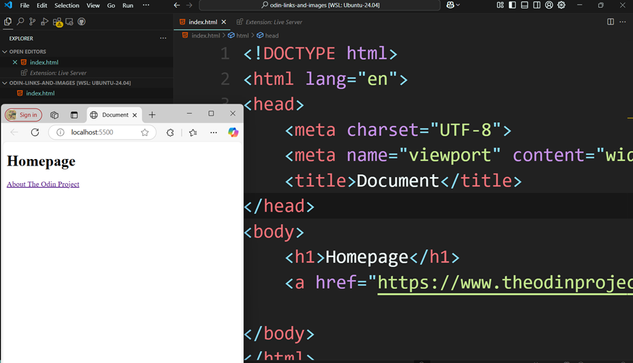Image resolution: width=633 pixels, height=363 pixels.
Task: Open the Copilot chat dropdown arrow
Action: pos(458,5)
